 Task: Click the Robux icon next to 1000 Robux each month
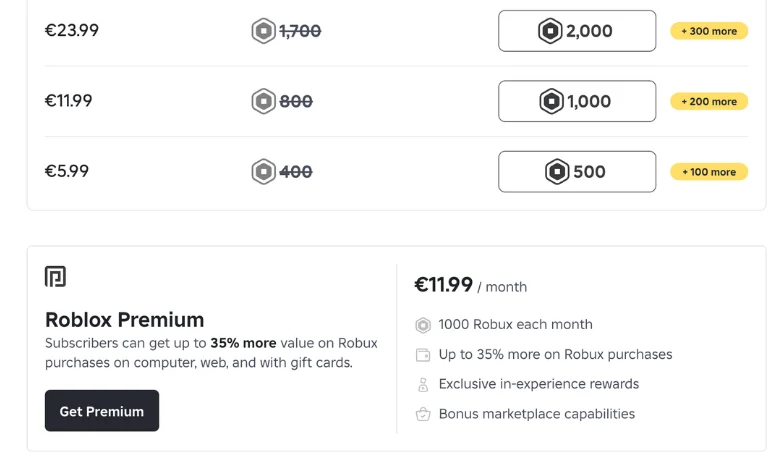pos(423,325)
